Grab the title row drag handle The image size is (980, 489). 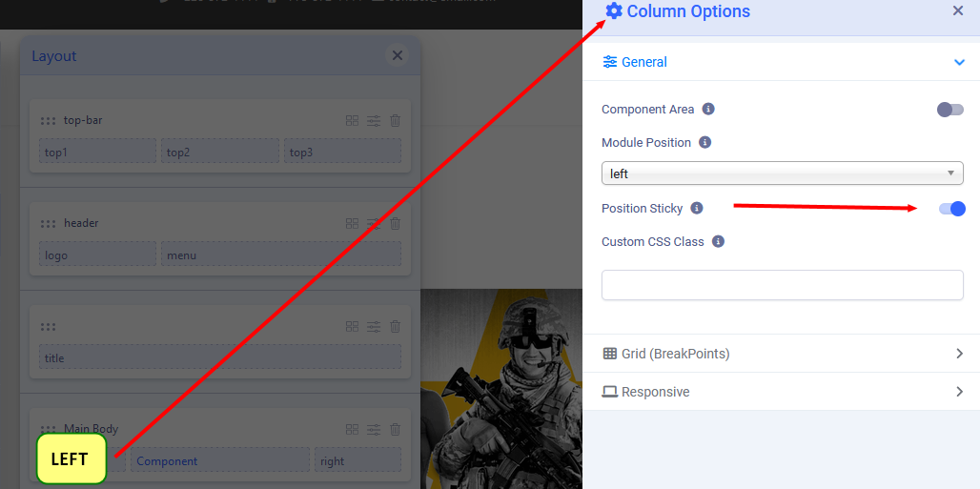pyautogui.click(x=48, y=326)
